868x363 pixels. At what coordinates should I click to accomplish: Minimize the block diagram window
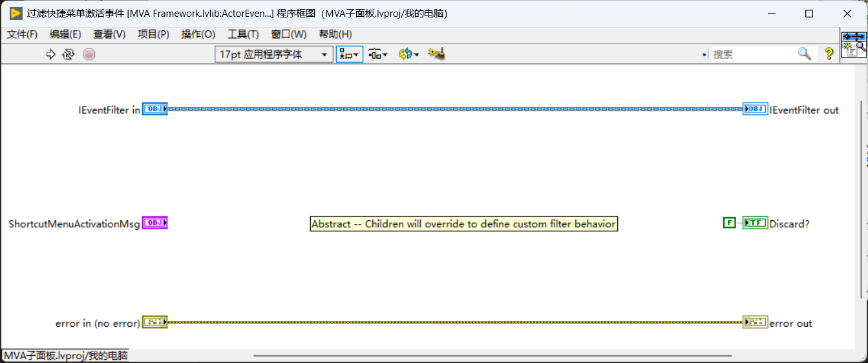pyautogui.click(x=770, y=14)
